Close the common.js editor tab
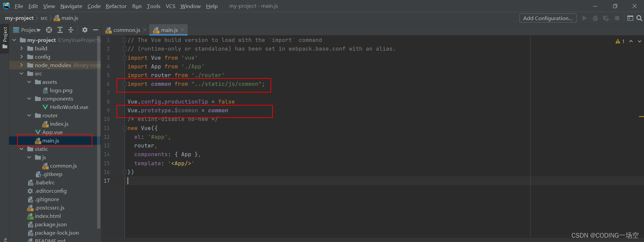 145,30
